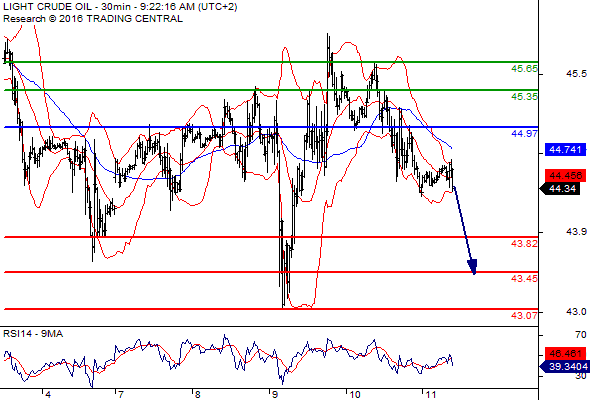Click the 43.82 red support label
The width and height of the screenshot is (590, 400).
coord(524,243)
